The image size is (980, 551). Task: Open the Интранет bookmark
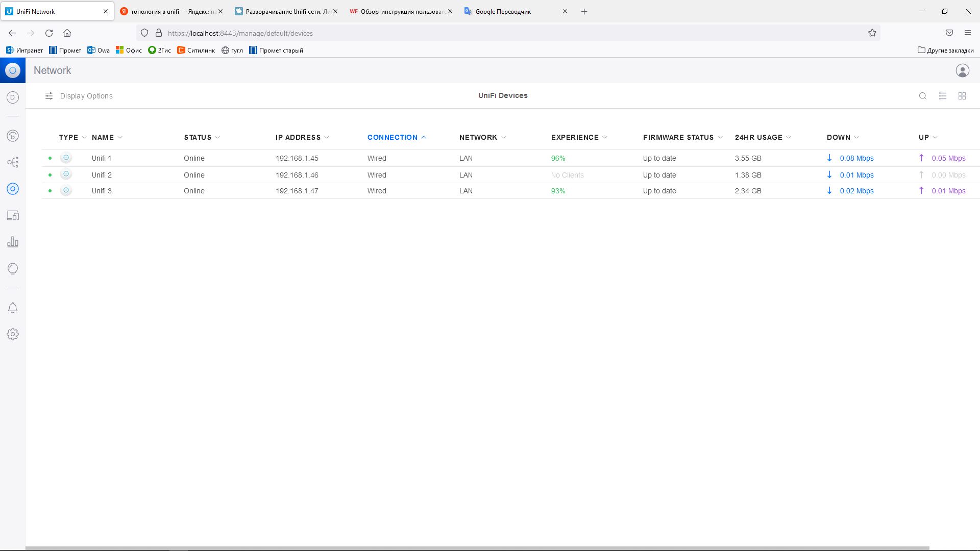24,50
